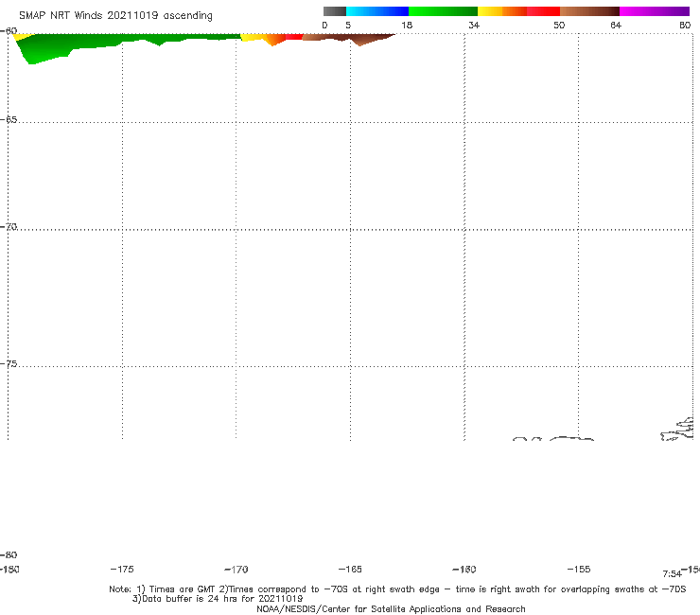Click the longitude label '-175'
The image size is (700, 615).
click(x=122, y=570)
